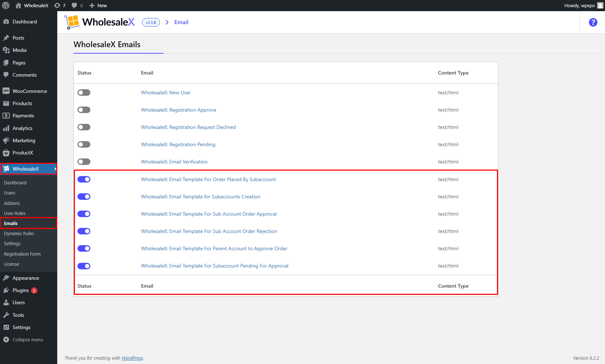Click the Email breadcrumb link
The height and width of the screenshot is (364, 605).
pos(181,22)
